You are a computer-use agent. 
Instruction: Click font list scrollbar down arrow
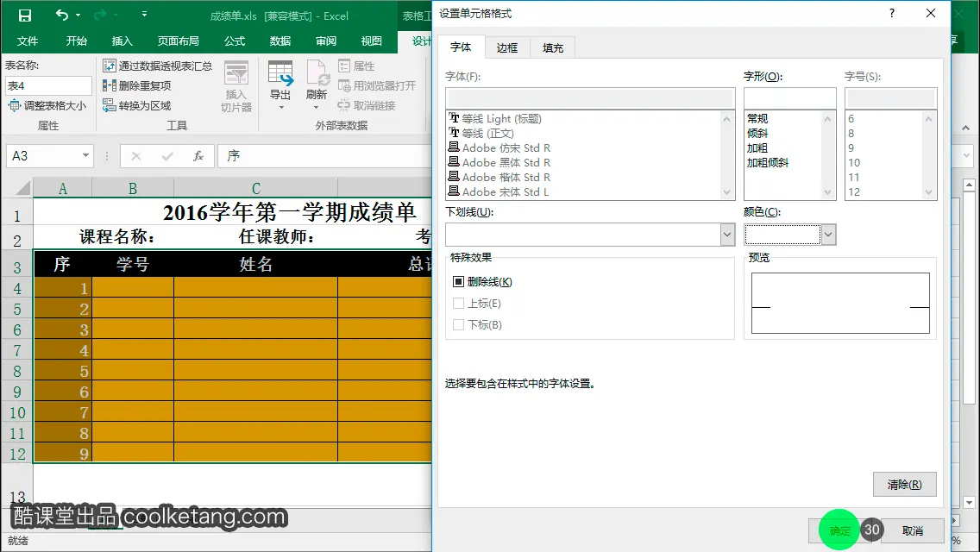tap(727, 192)
